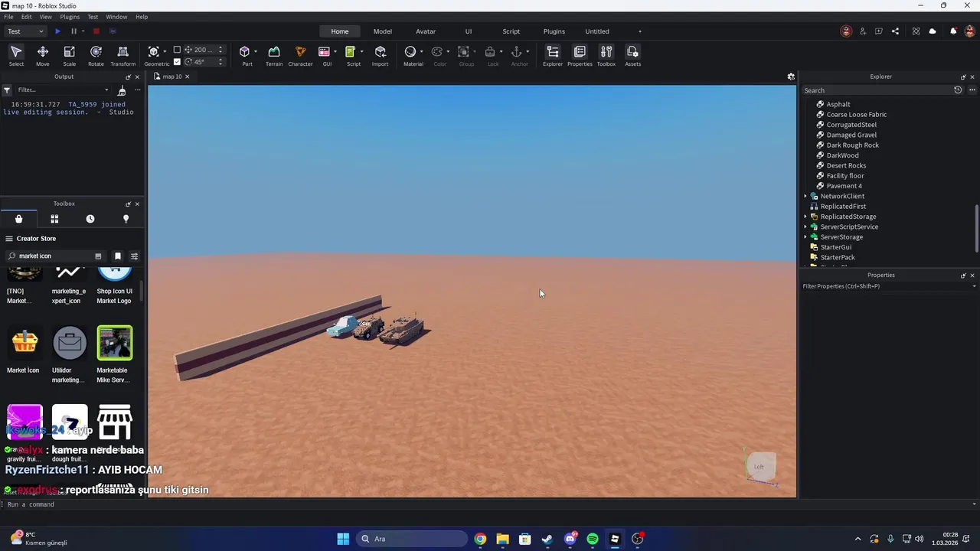Toggle the Explorer panel button
The width and height of the screenshot is (980, 551).
[x=553, y=55]
